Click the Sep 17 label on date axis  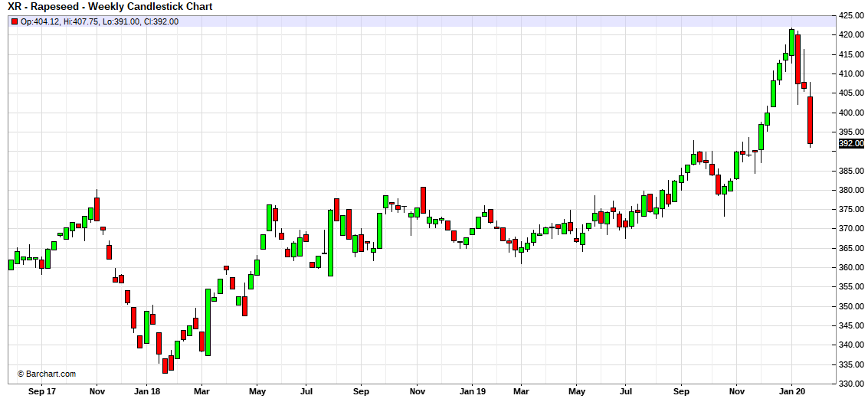pos(41,391)
